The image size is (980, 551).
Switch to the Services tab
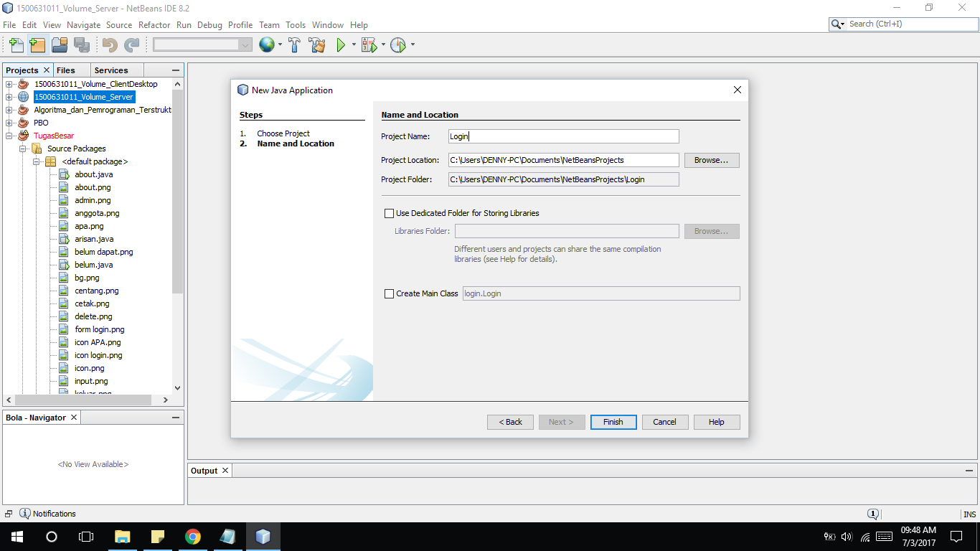[x=116, y=70]
